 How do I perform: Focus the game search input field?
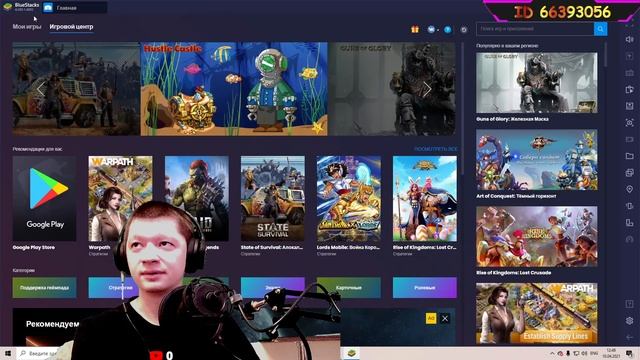(x=535, y=29)
